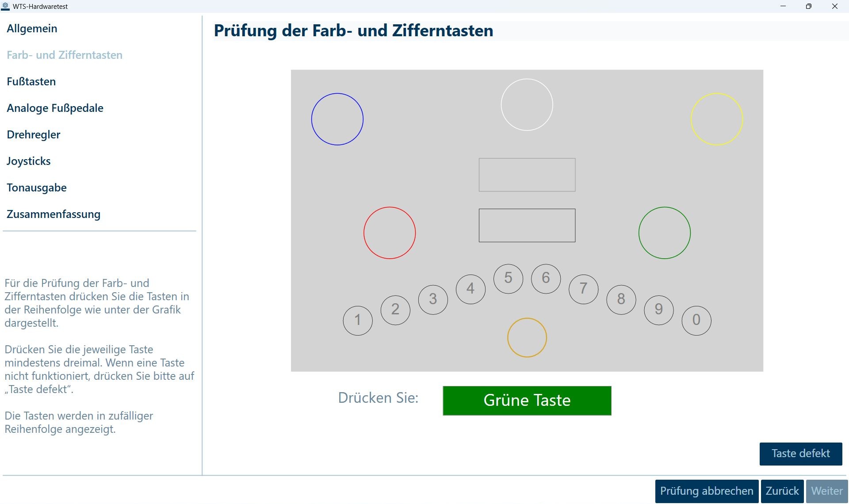The width and height of the screenshot is (849, 504).
Task: Switch to the Allgemein section
Action: [32, 28]
